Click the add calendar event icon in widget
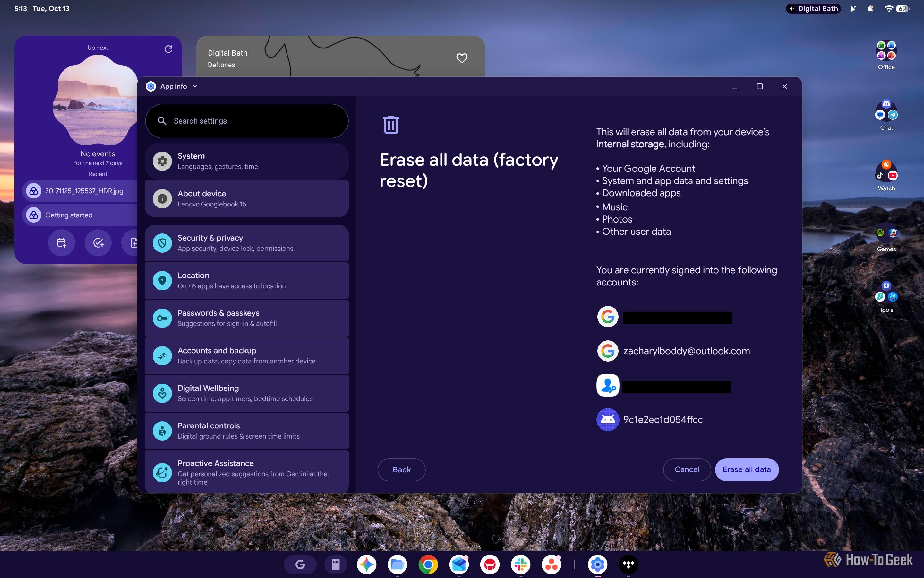 62,242
